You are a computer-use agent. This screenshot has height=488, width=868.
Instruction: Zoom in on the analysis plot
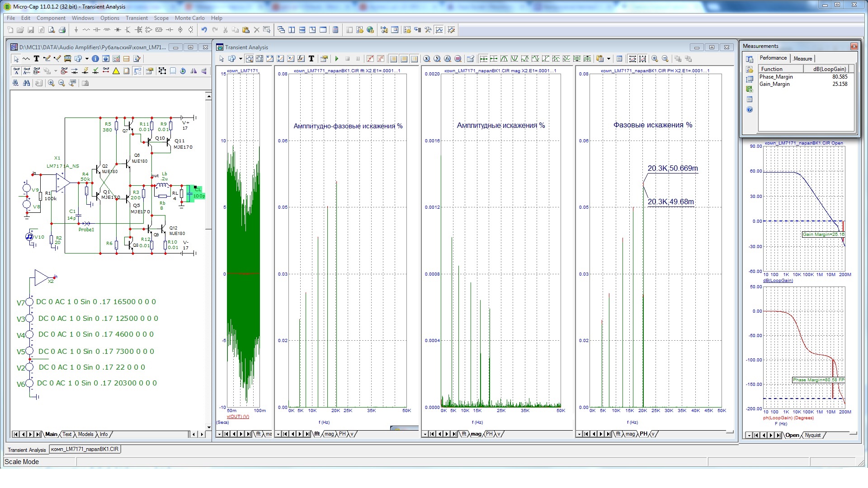coord(655,59)
